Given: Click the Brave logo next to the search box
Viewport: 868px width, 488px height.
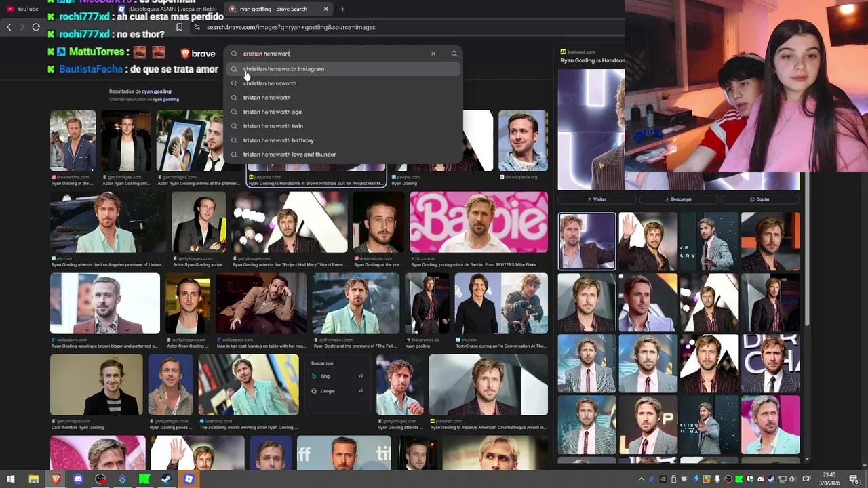Looking at the screenshot, I should [198, 54].
